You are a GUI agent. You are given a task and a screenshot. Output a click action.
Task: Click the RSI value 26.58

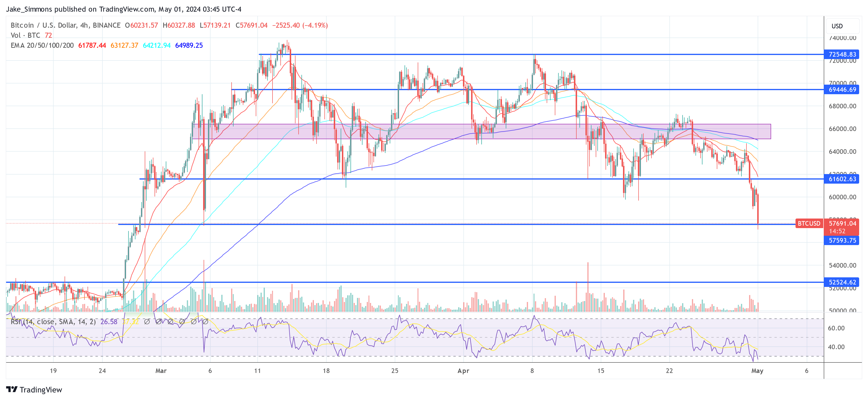point(109,322)
